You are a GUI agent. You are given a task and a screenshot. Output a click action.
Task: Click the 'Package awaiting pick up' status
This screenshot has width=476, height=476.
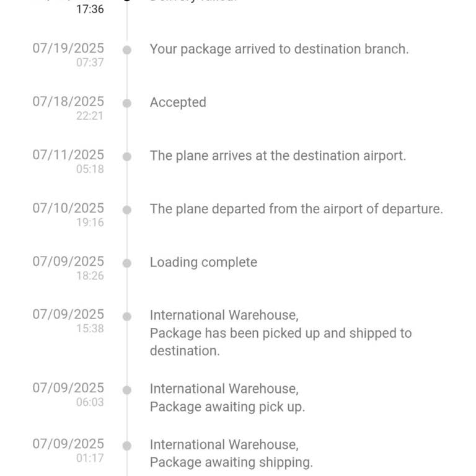pyautogui.click(x=227, y=407)
